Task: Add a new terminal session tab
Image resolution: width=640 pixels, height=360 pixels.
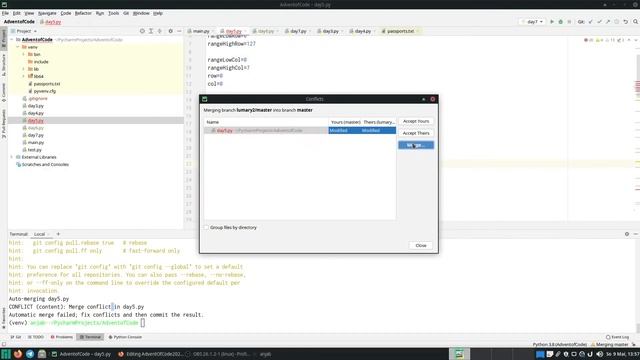Action: 58,234
